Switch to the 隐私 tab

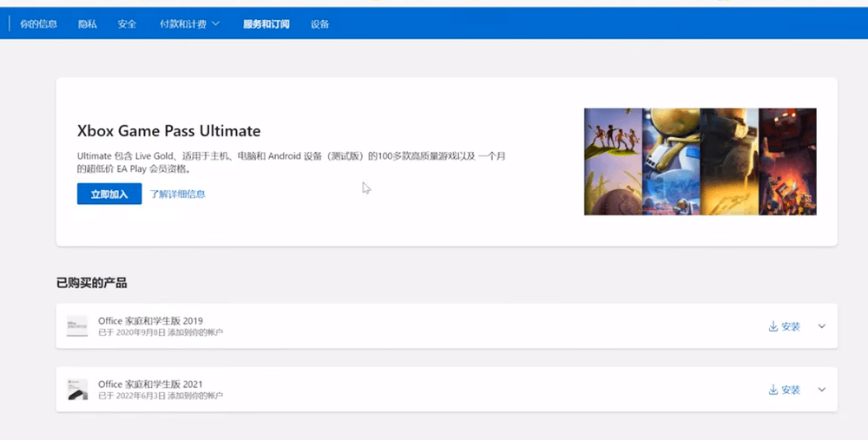(88, 24)
